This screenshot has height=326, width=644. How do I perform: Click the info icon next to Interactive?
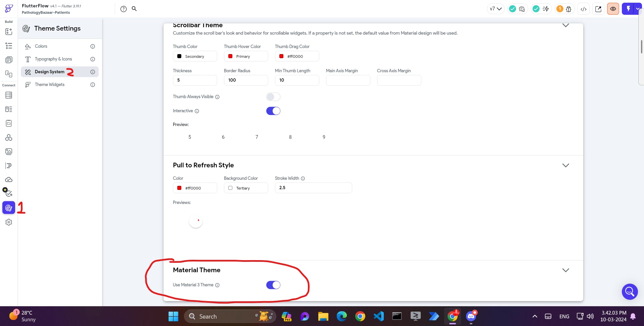pyautogui.click(x=197, y=111)
